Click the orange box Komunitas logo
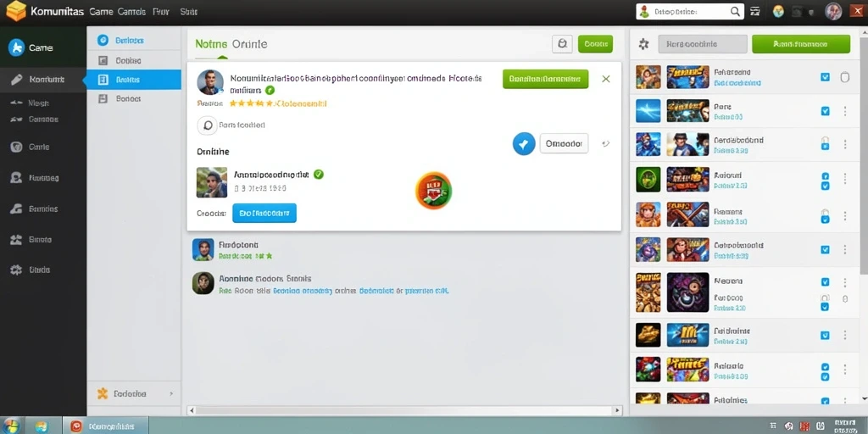Viewport: 868px width, 434px height. [x=15, y=11]
